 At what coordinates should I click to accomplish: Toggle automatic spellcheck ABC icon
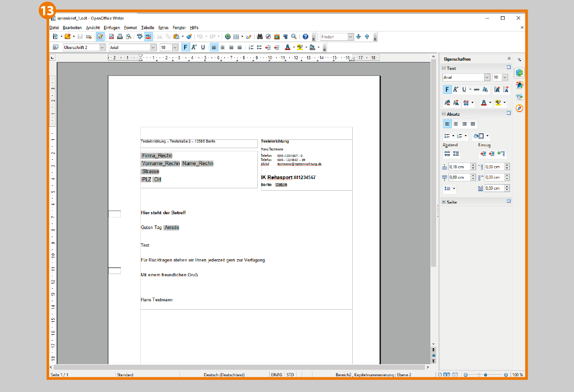tap(148, 37)
